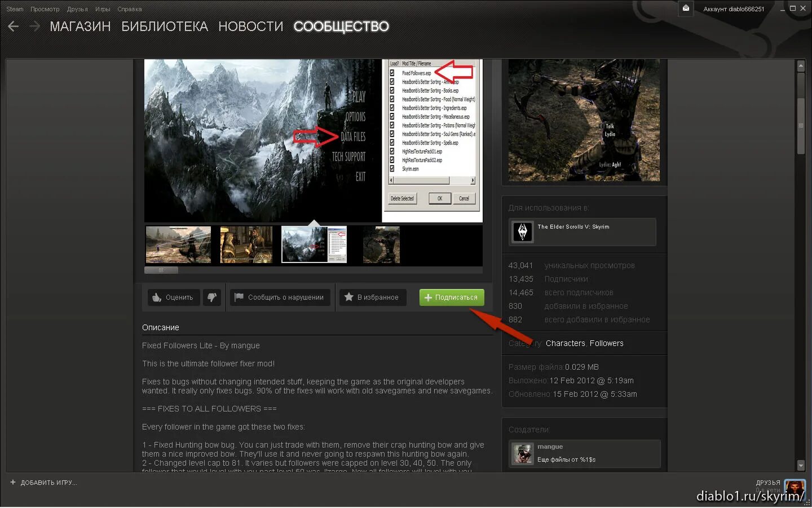Image resolution: width=812 pixels, height=508 pixels.
Task: Click the green Подписаться button
Action: (452, 297)
